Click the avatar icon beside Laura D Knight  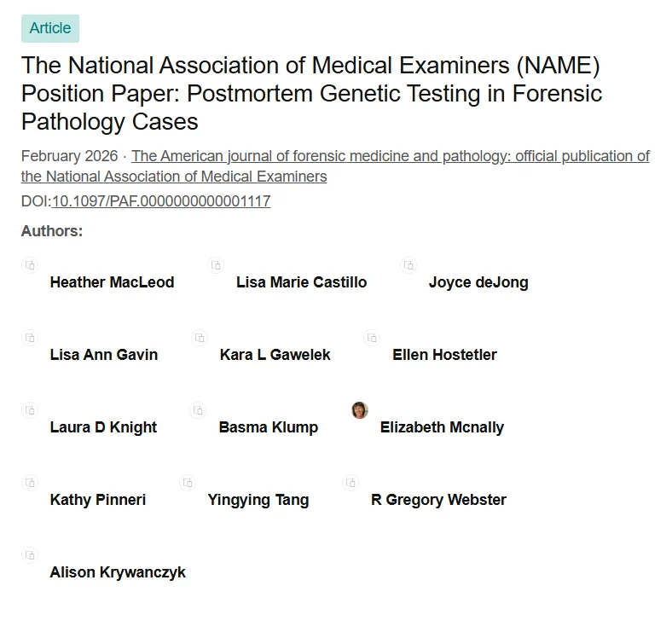pos(30,410)
